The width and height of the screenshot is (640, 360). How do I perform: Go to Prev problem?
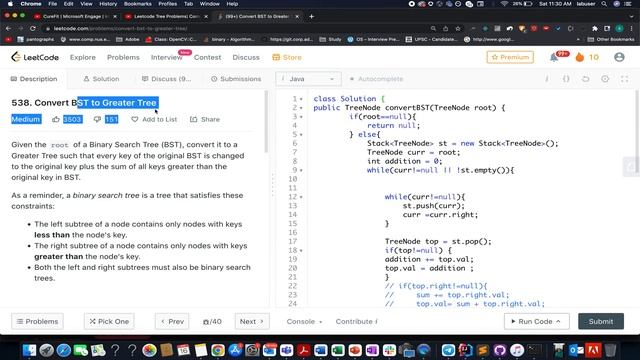[172, 322]
